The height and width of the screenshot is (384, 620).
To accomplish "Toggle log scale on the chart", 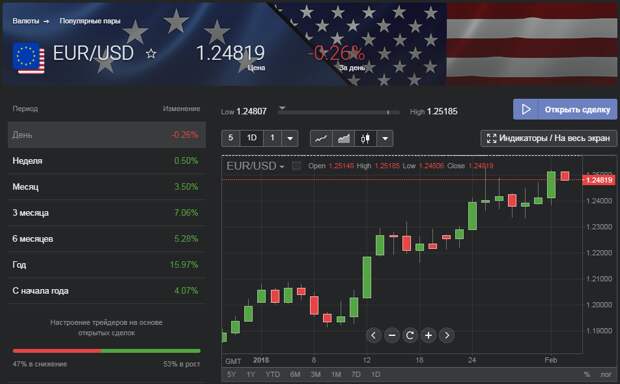I will tap(605, 374).
